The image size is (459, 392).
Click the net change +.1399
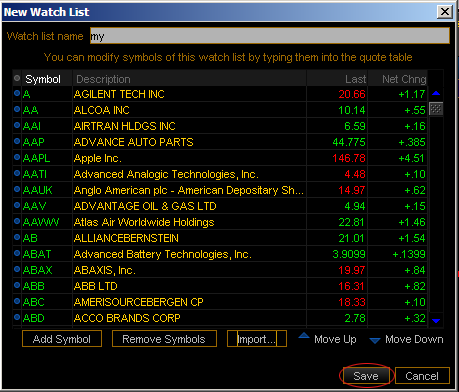pyautogui.click(x=409, y=254)
